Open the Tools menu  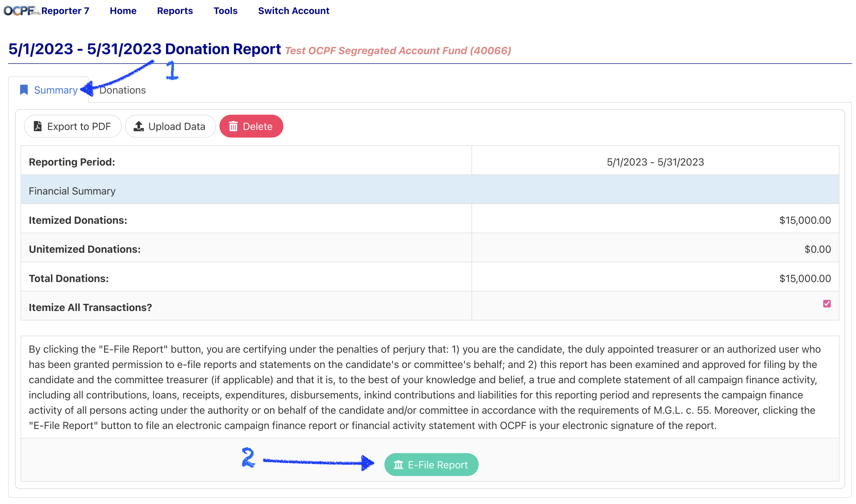click(225, 11)
